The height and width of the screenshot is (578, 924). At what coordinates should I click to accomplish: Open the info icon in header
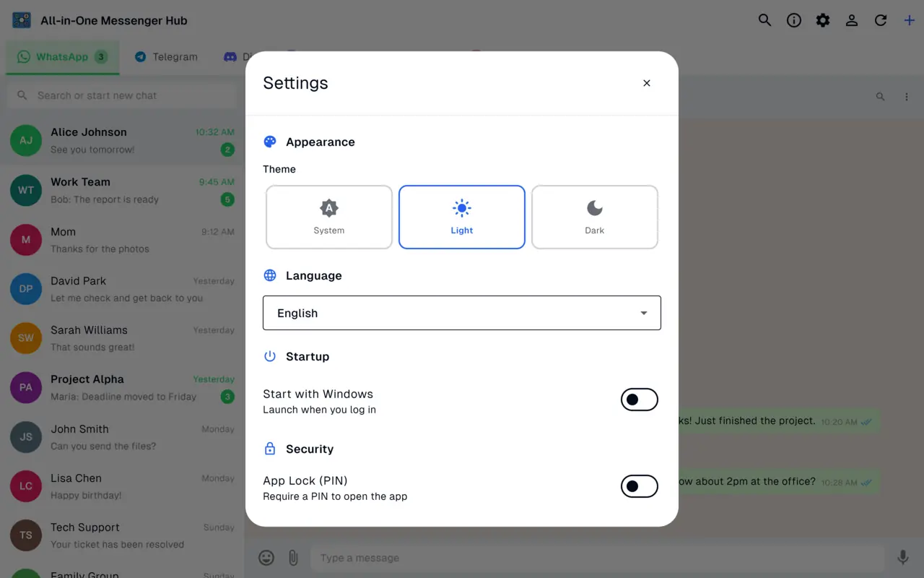tap(794, 20)
